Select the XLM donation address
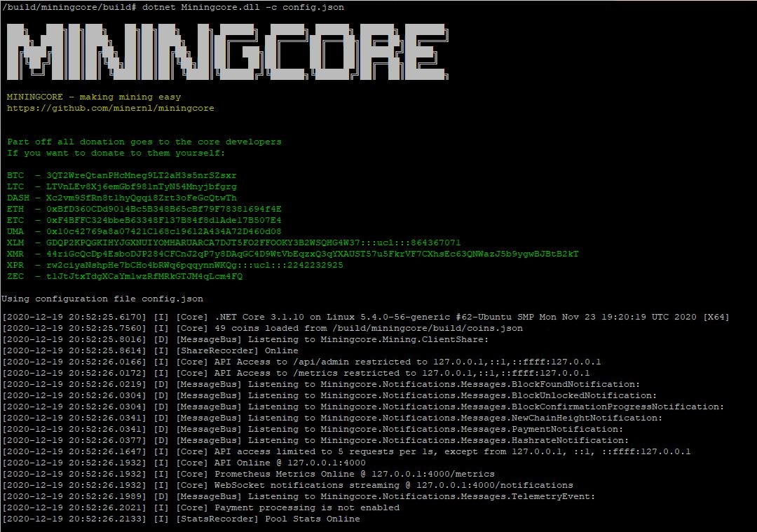This screenshot has height=532, width=757. tap(254, 243)
